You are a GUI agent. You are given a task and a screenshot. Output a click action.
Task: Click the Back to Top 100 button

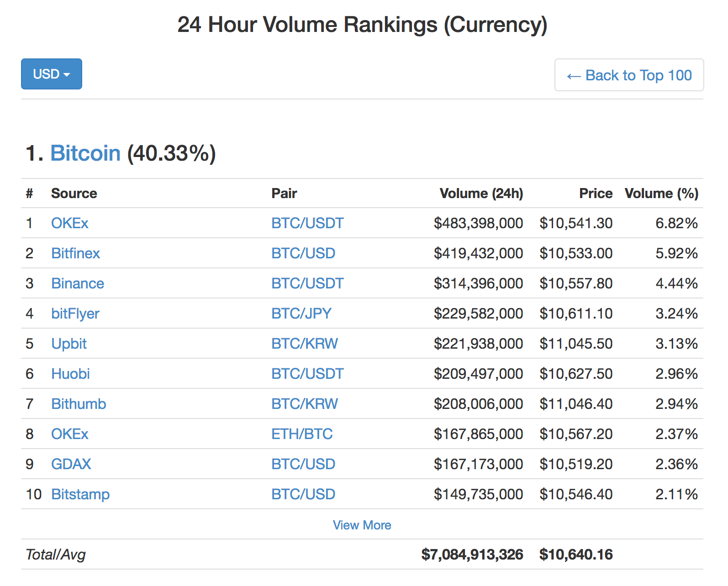coord(629,75)
